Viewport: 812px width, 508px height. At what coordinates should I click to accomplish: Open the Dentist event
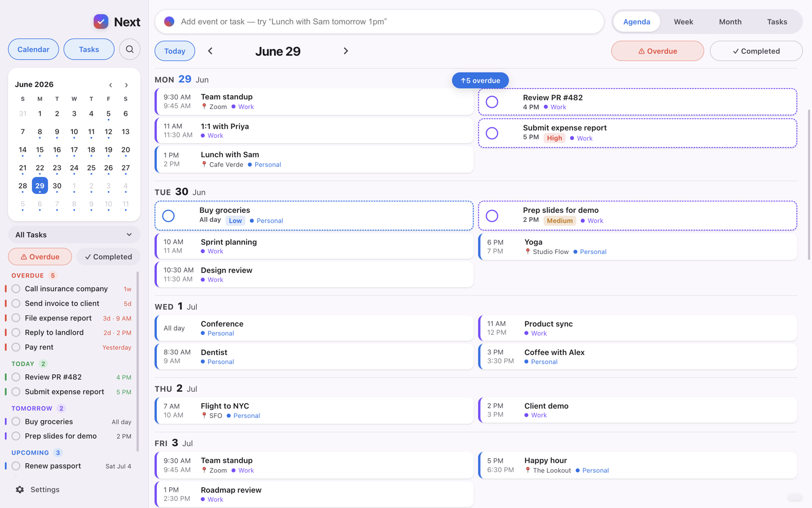click(314, 357)
